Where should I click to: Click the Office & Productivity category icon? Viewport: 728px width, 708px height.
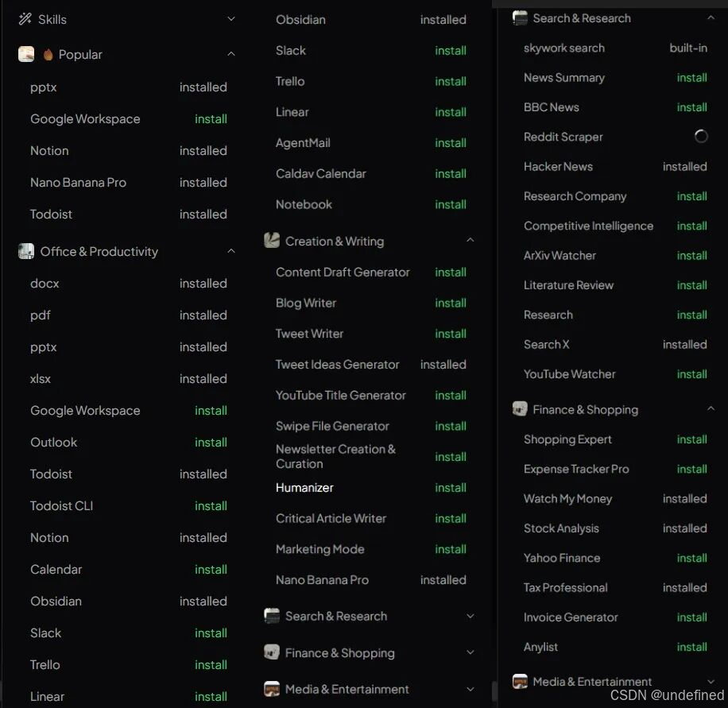tap(26, 251)
